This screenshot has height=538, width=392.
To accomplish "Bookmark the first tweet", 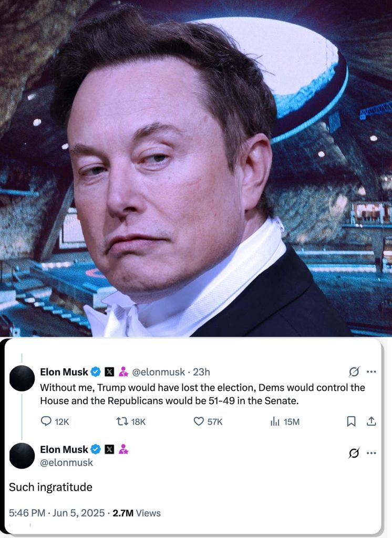I will pyautogui.click(x=351, y=421).
